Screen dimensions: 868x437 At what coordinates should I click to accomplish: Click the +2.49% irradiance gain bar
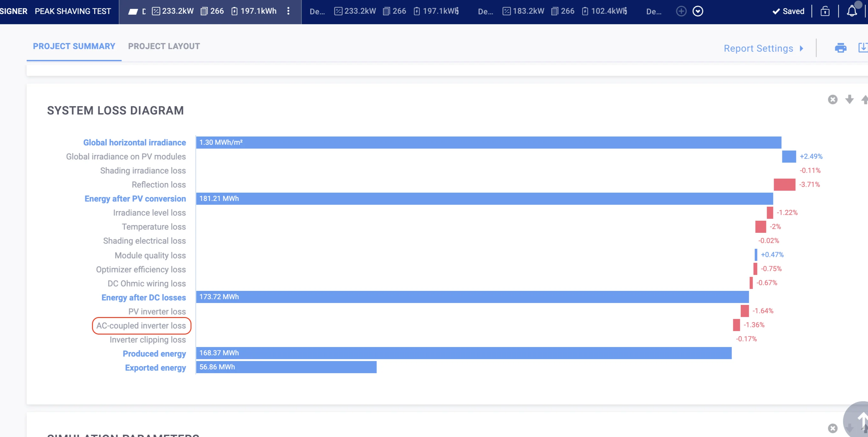tap(789, 156)
